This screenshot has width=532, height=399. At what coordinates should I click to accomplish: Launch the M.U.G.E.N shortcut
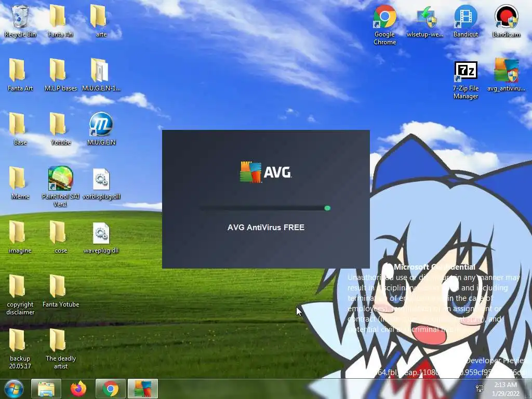pyautogui.click(x=101, y=129)
